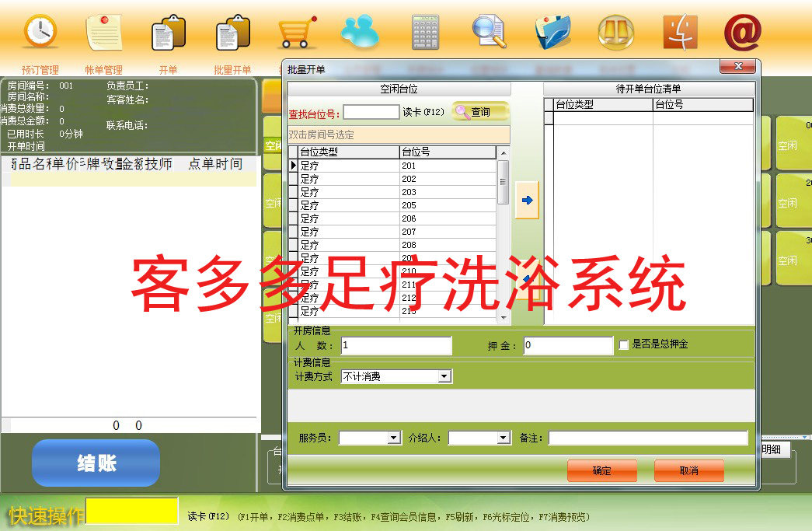The width and height of the screenshot is (812, 531).
Task: Click the 人数 input field
Action: 396,345
